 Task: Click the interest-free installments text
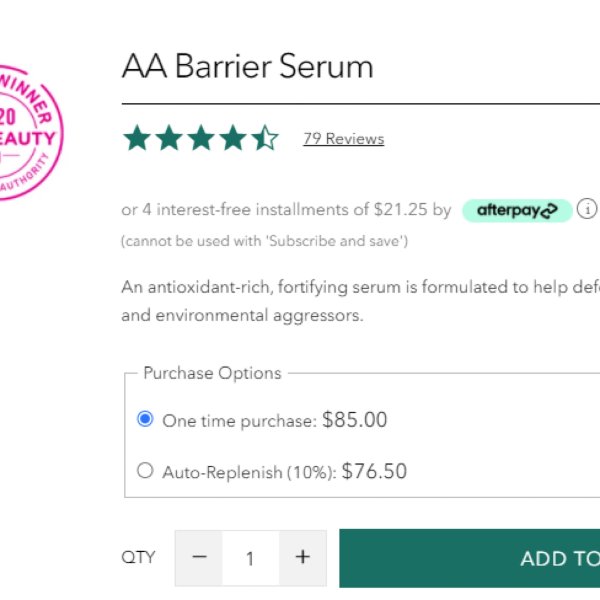click(x=286, y=210)
